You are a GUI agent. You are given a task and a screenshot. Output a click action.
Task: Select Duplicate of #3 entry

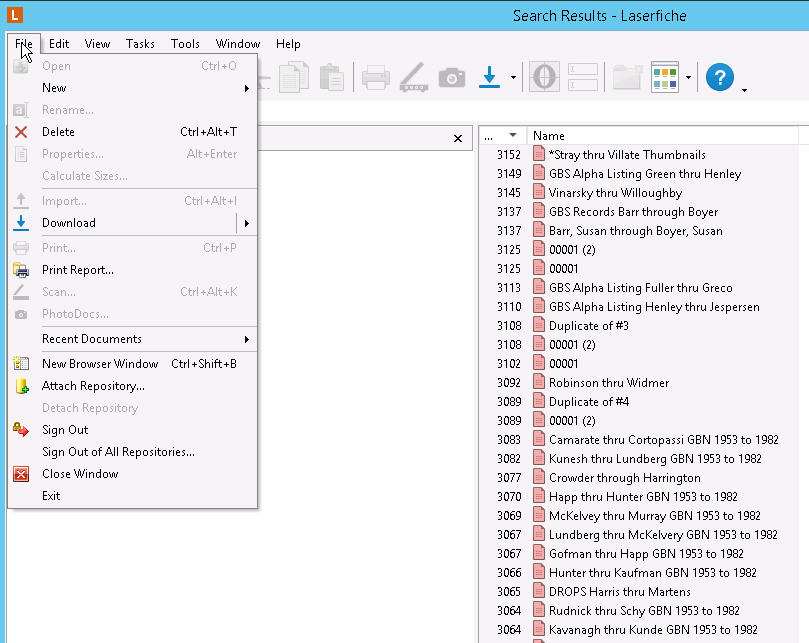pyautogui.click(x=589, y=326)
